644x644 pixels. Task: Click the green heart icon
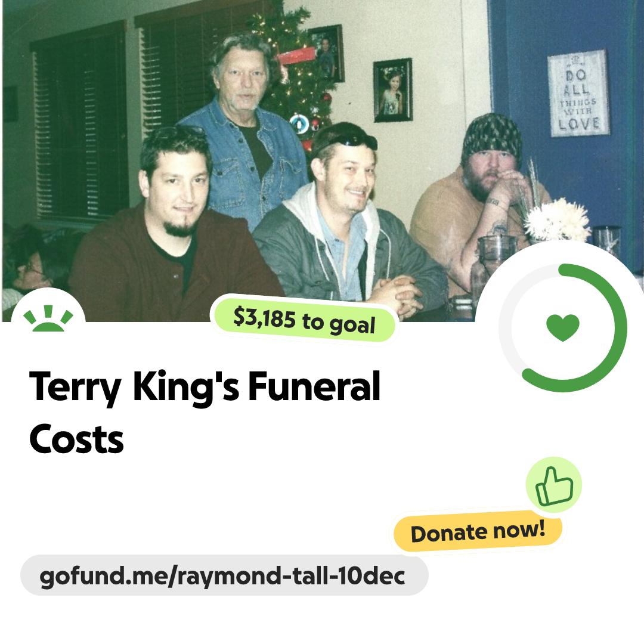point(563,327)
